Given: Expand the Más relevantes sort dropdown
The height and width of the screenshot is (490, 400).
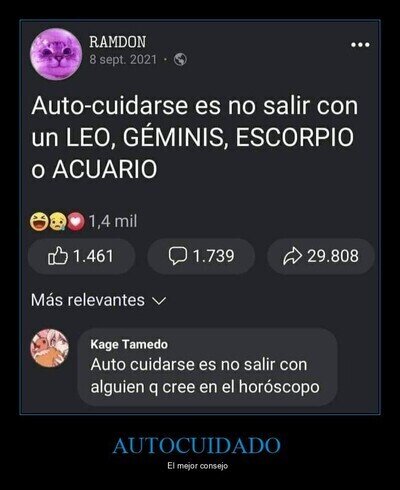Looking at the screenshot, I should click(98, 300).
